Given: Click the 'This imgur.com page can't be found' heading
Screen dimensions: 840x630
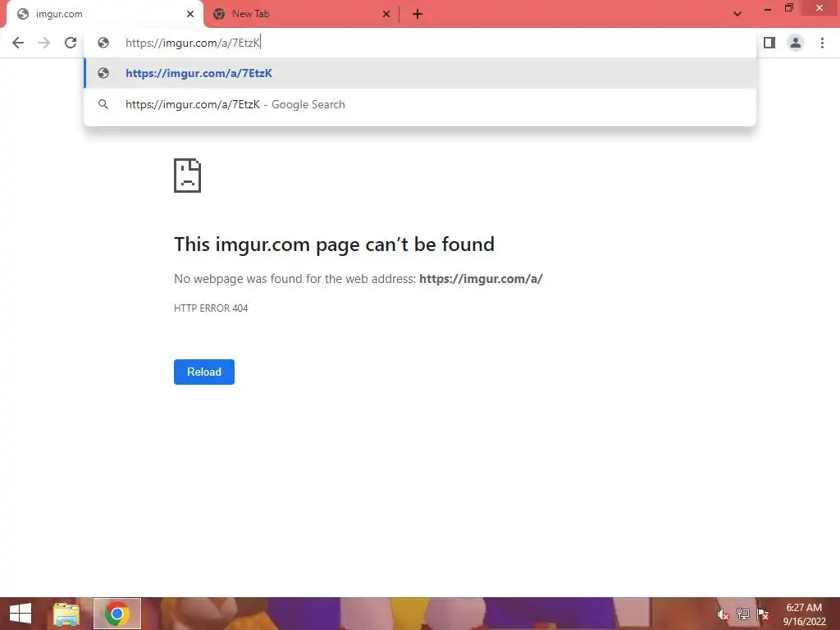Looking at the screenshot, I should click(x=335, y=244).
